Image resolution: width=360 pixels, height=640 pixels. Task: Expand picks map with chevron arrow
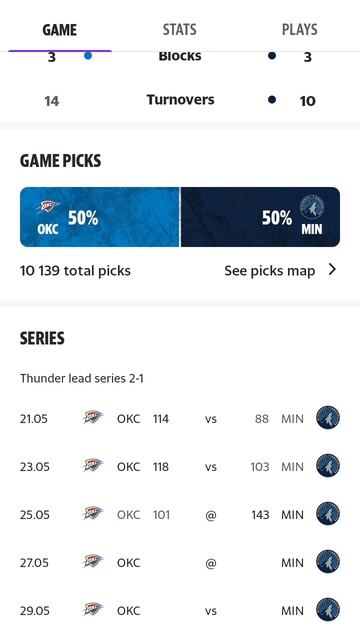[332, 269]
